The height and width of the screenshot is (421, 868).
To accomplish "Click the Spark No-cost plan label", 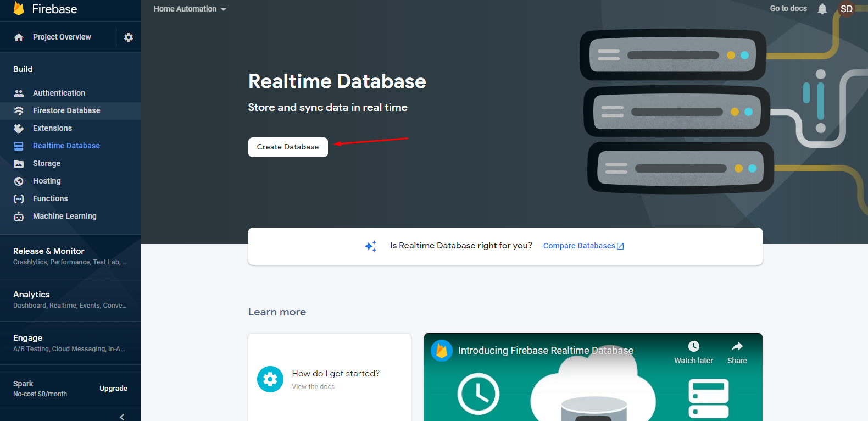I will [40, 389].
